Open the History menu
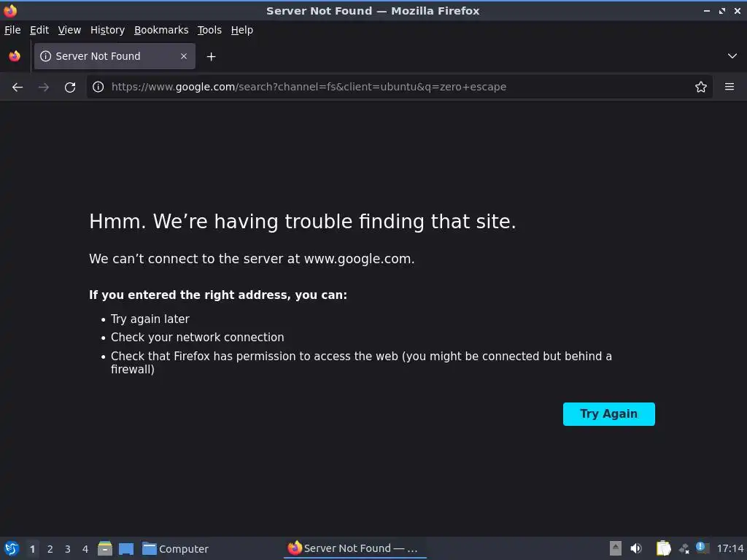This screenshot has height=560, width=747. (108, 30)
